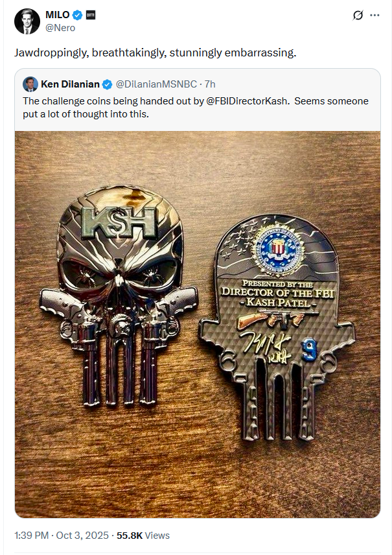
Task: Click the KSH skull coin in photo
Action: pos(119,295)
